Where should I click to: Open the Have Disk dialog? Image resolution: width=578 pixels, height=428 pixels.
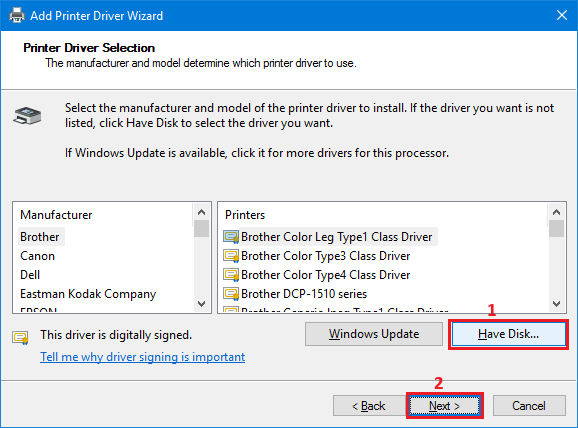[x=508, y=334]
